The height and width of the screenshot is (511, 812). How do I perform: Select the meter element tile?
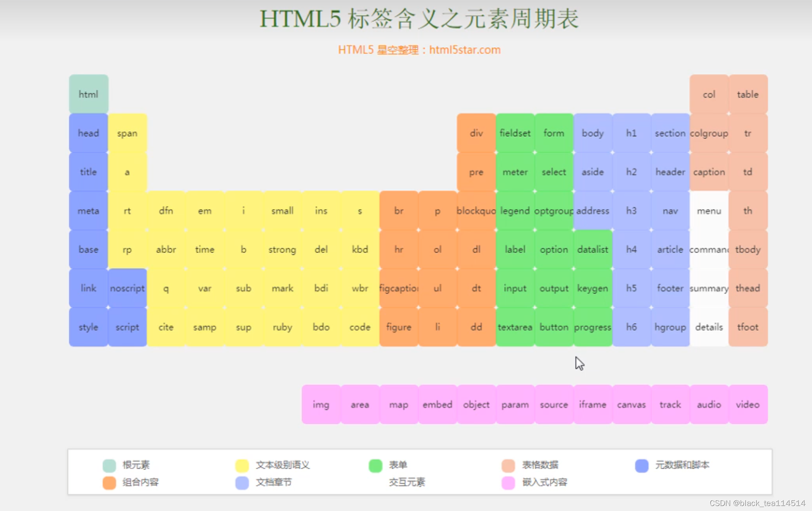[x=515, y=172]
